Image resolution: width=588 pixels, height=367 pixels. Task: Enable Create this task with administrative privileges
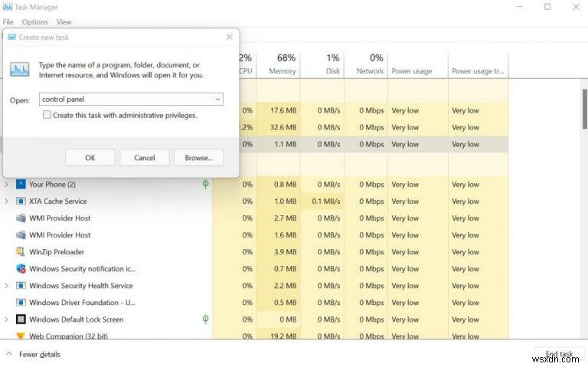coord(47,115)
